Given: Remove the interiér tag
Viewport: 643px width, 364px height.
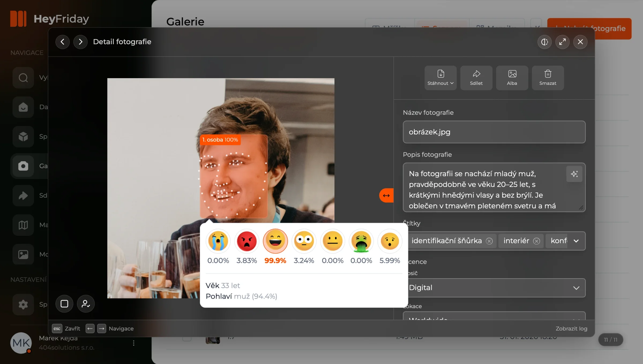Looking at the screenshot, I should (x=536, y=241).
